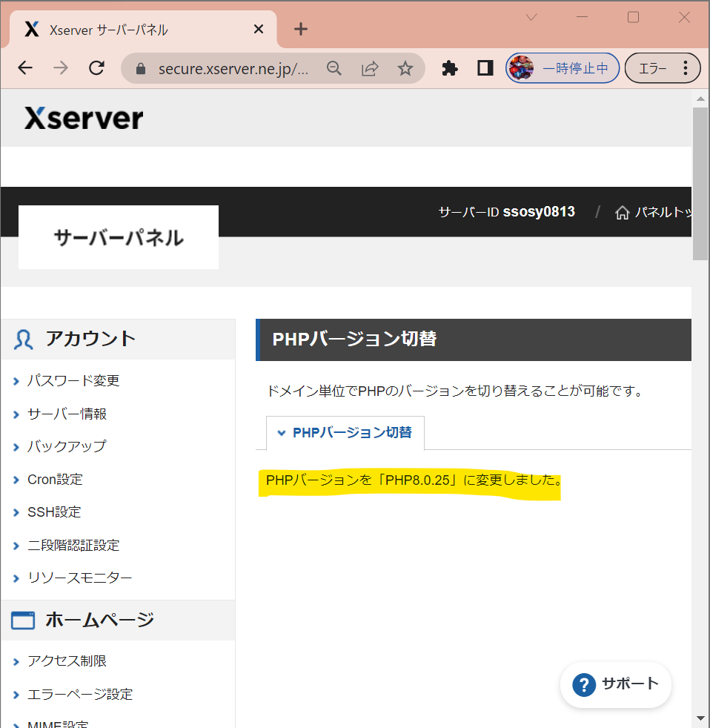
Task: Reload the page with the refresh icon
Action: 96,68
